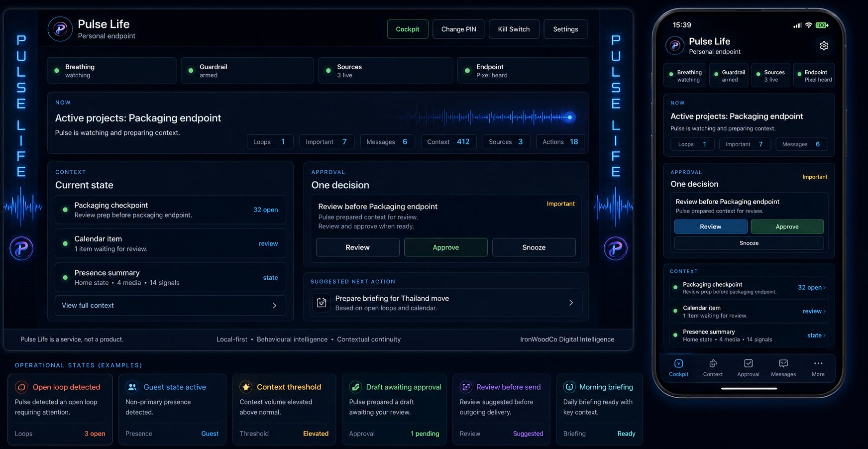This screenshot has width=868, height=449.
Task: Tap the phone Guardrail armed chip
Action: tap(729, 76)
